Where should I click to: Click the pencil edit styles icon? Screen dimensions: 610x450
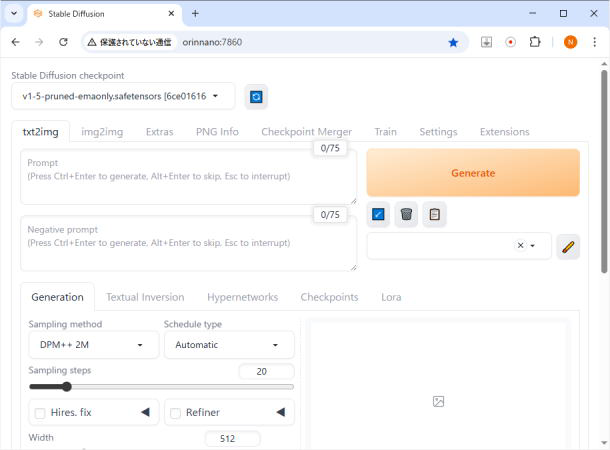point(567,246)
